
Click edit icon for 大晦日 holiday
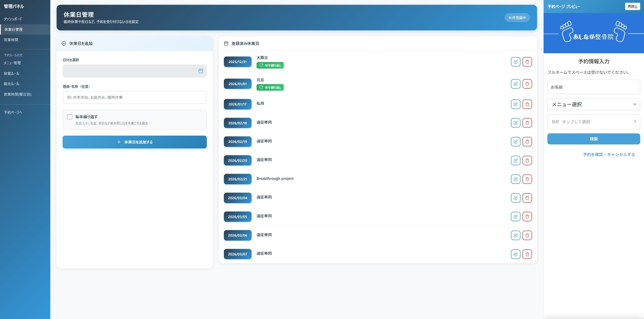click(515, 62)
